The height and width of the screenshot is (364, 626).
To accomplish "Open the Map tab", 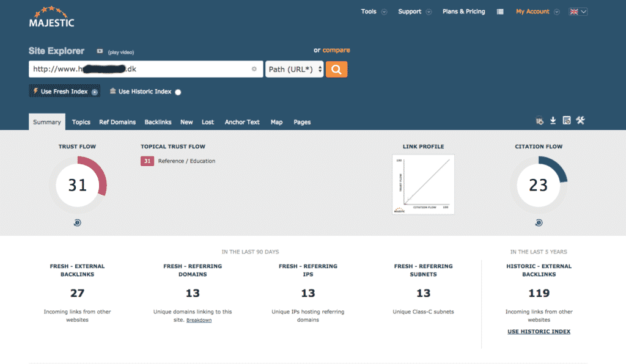I will coord(276,122).
